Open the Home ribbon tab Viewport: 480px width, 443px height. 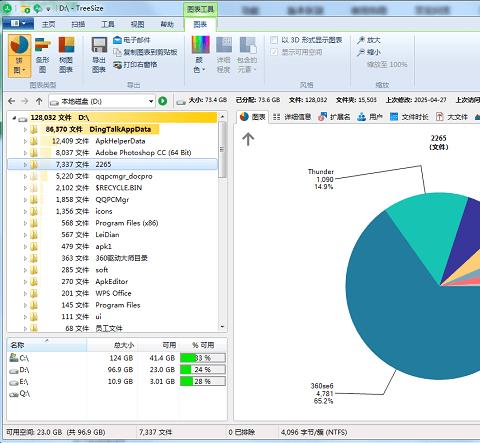[49, 24]
